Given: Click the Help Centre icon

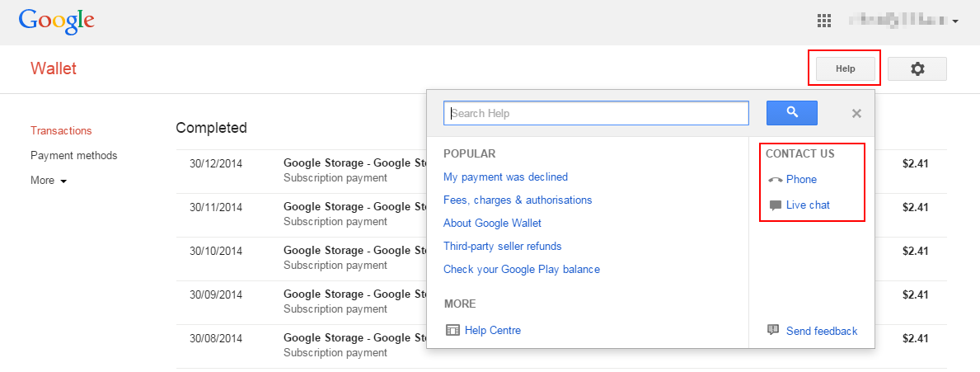Looking at the screenshot, I should tap(452, 331).
